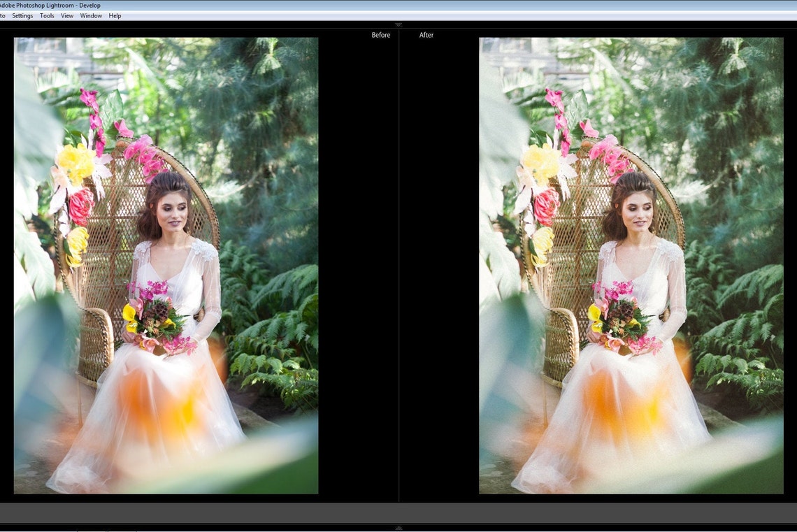Open the Settings menu
797x532 pixels.
[22, 15]
